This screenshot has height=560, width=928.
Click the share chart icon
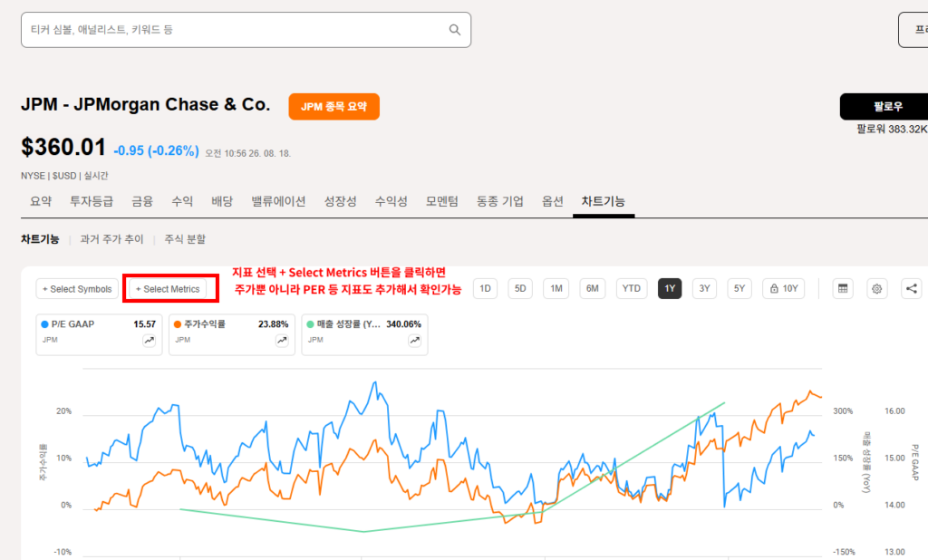click(x=912, y=288)
